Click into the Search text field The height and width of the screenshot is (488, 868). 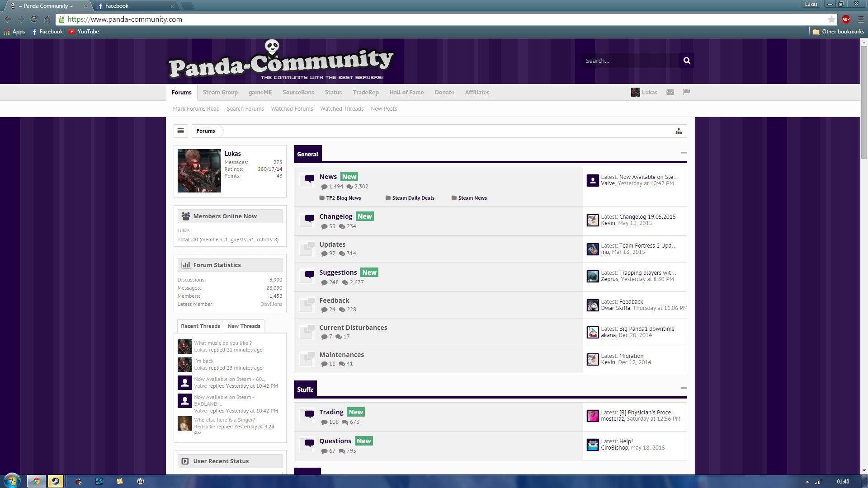pyautogui.click(x=629, y=61)
